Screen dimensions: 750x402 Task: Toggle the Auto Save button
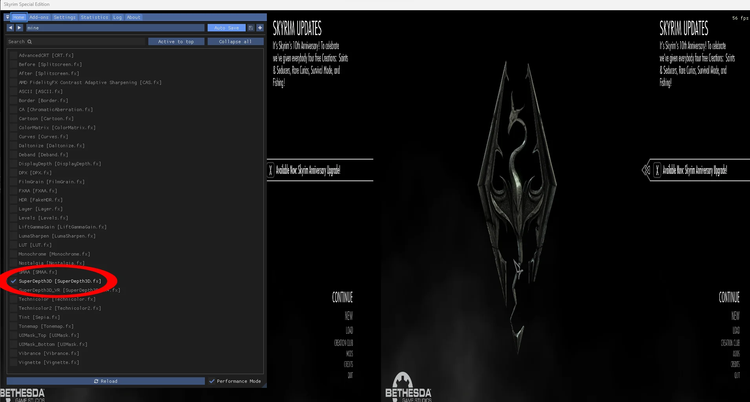[226, 28]
